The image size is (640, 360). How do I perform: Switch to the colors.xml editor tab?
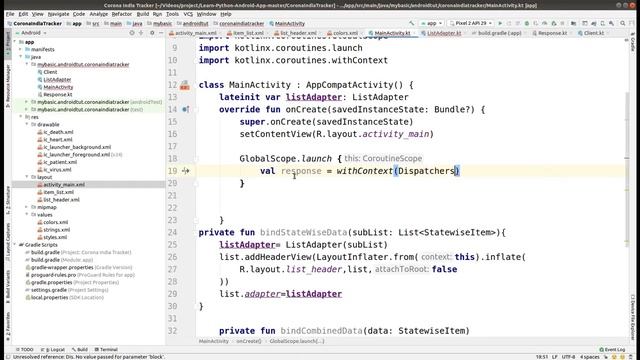click(x=345, y=33)
